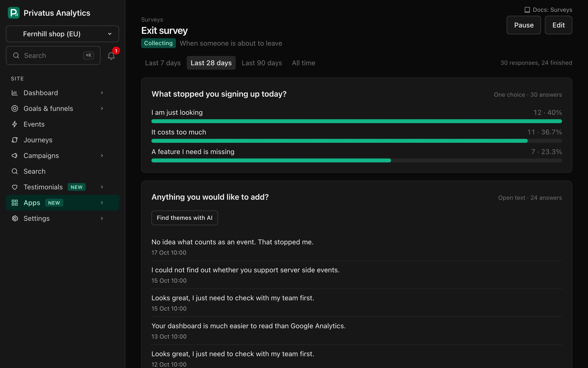Pause the Exit survey
Image resolution: width=588 pixels, height=368 pixels.
(x=524, y=25)
